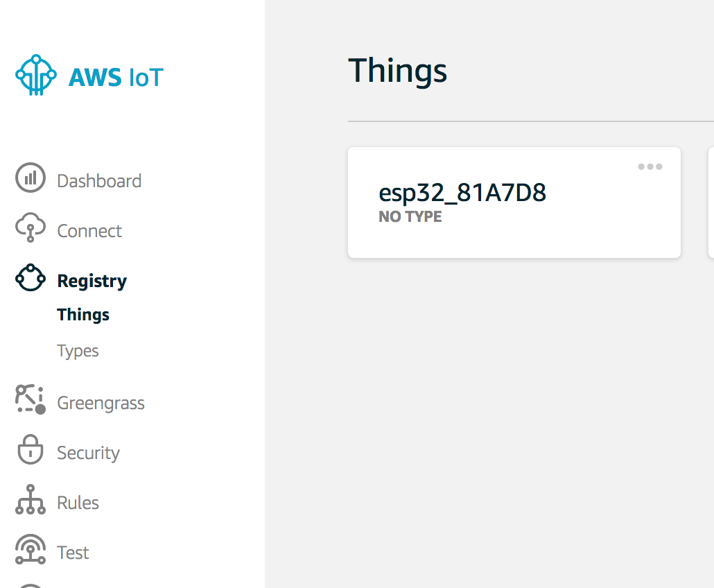
Task: Navigate to the Rules page
Action: coord(78,503)
